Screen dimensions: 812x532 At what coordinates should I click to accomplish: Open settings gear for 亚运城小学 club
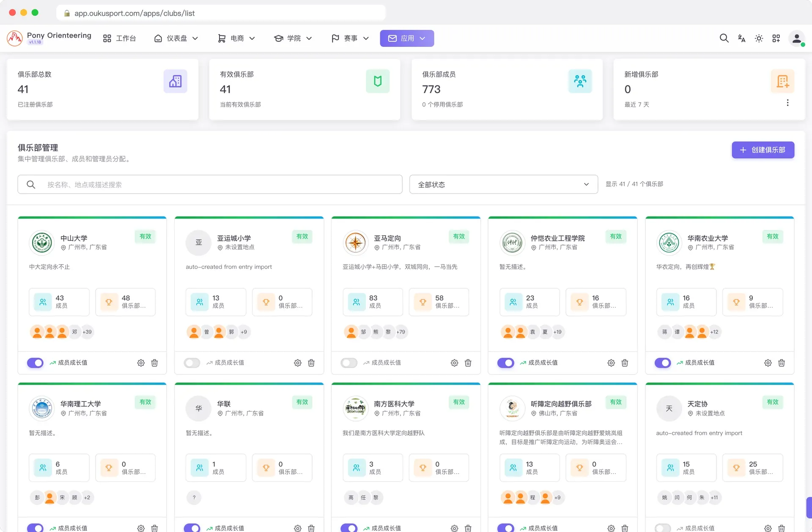(298, 363)
